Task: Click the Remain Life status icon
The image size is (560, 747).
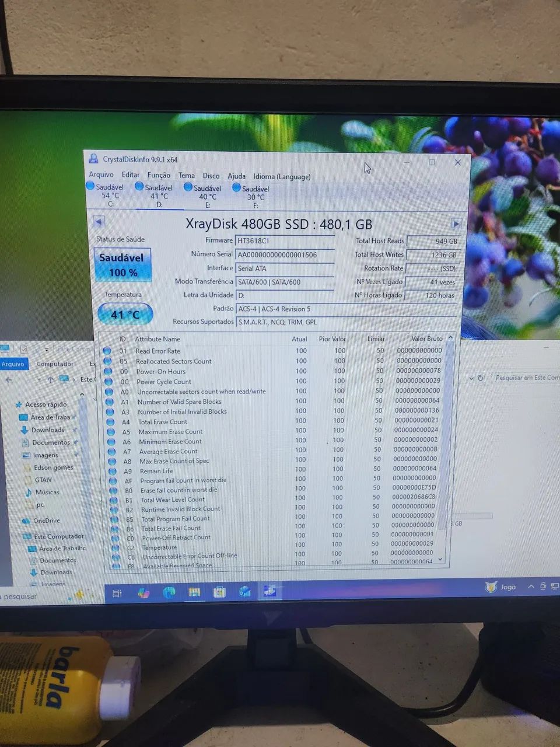Action: coord(111,471)
